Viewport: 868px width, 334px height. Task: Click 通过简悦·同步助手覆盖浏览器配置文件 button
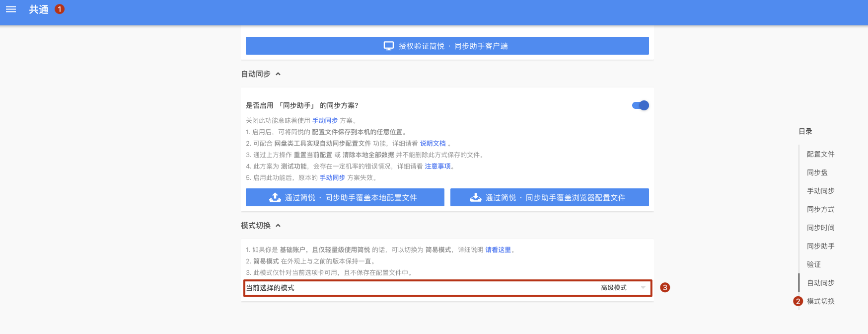pyautogui.click(x=550, y=197)
